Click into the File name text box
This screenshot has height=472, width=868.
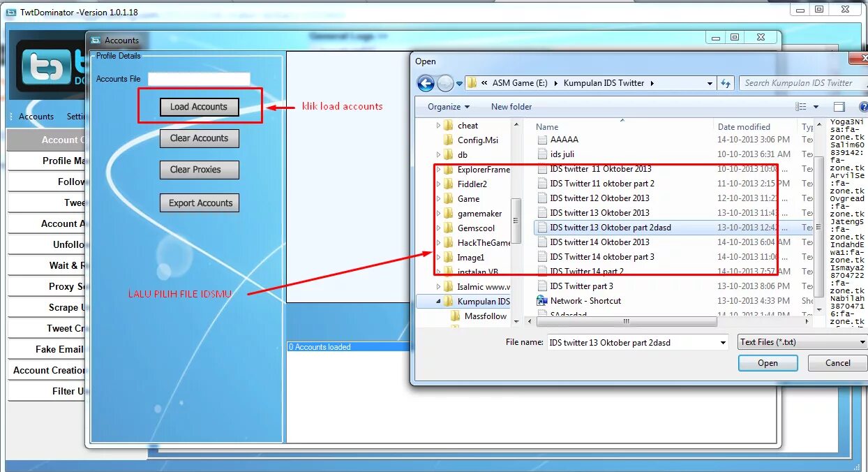(x=631, y=343)
